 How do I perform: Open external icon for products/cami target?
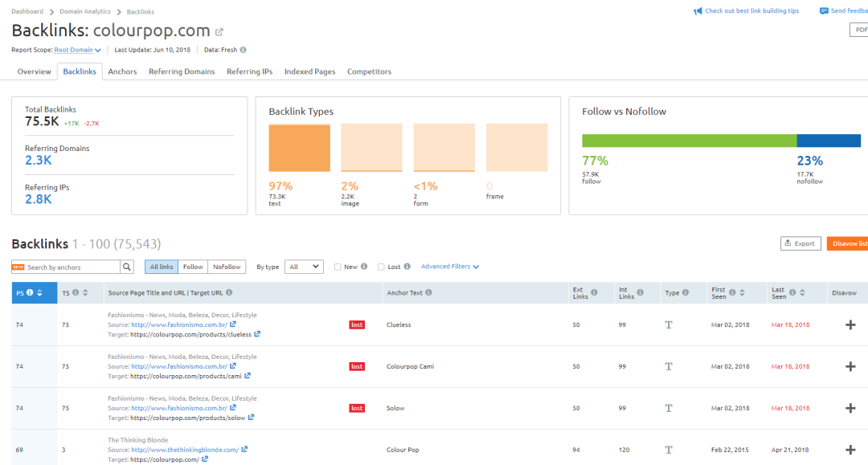248,375
